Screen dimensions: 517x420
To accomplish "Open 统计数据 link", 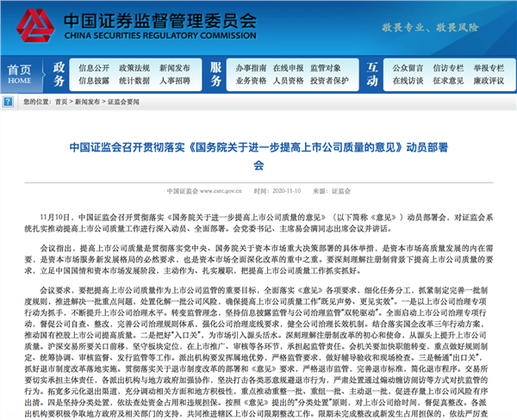I will click(x=134, y=81).
